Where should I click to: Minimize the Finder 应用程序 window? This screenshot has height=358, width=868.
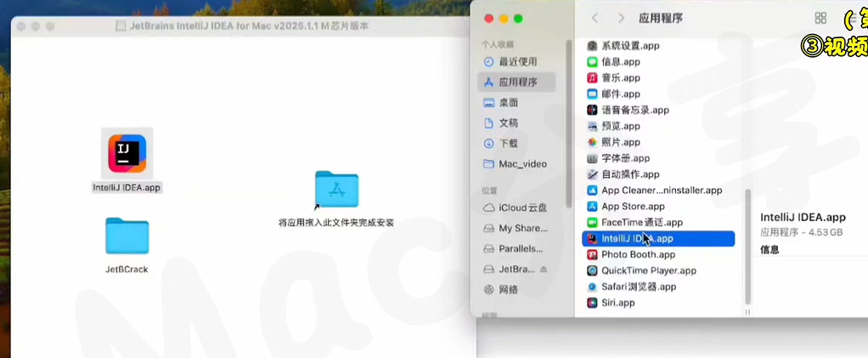[503, 19]
